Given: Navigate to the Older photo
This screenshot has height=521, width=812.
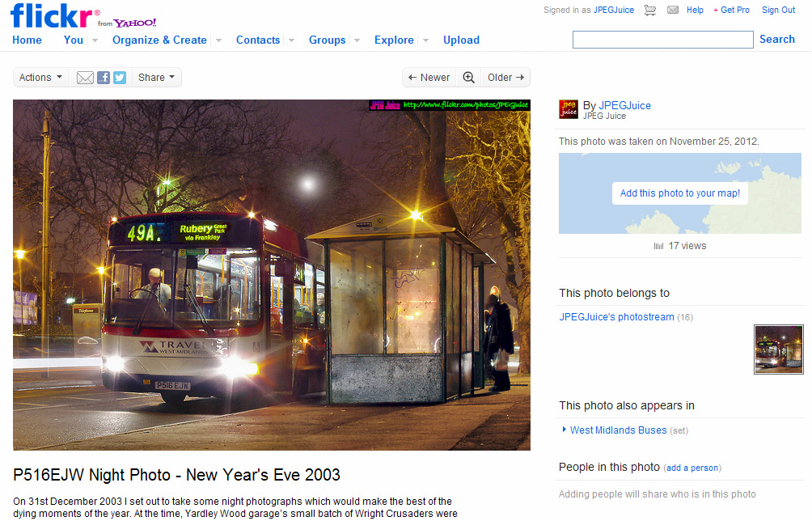Looking at the screenshot, I should coord(505,77).
